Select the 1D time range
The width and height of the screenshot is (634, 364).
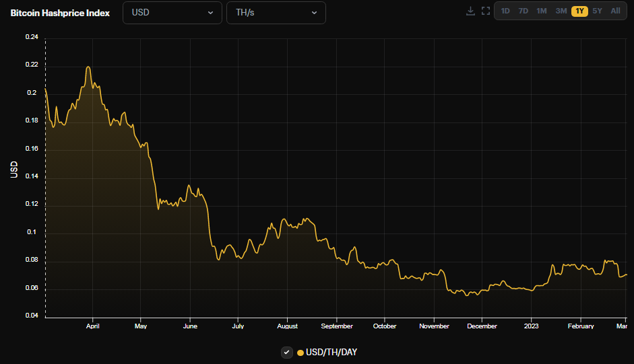(x=505, y=11)
